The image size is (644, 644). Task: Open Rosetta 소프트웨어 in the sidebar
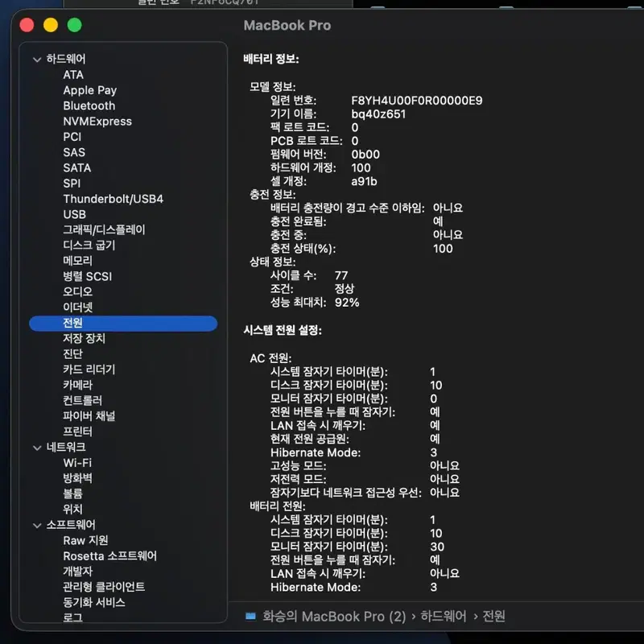pyautogui.click(x=109, y=556)
